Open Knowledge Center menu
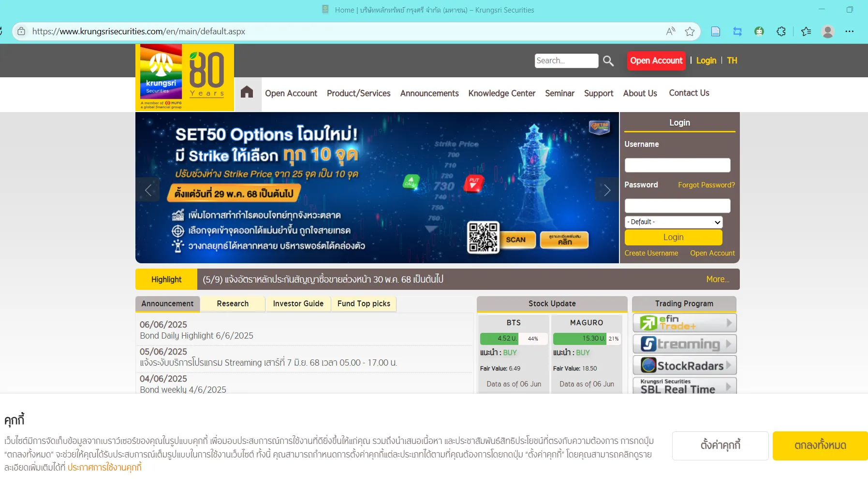Image resolution: width=868 pixels, height=485 pixels. click(x=502, y=93)
